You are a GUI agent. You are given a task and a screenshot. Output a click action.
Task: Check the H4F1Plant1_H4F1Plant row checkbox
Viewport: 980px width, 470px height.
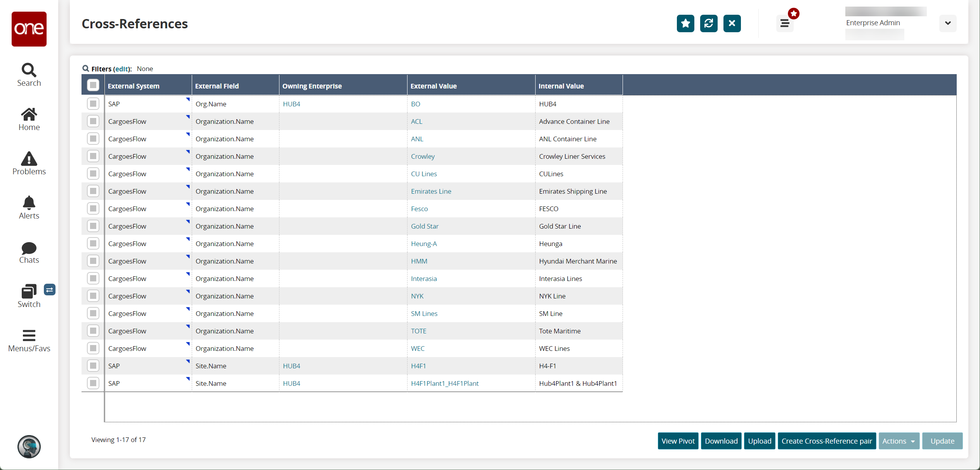pyautogui.click(x=93, y=383)
